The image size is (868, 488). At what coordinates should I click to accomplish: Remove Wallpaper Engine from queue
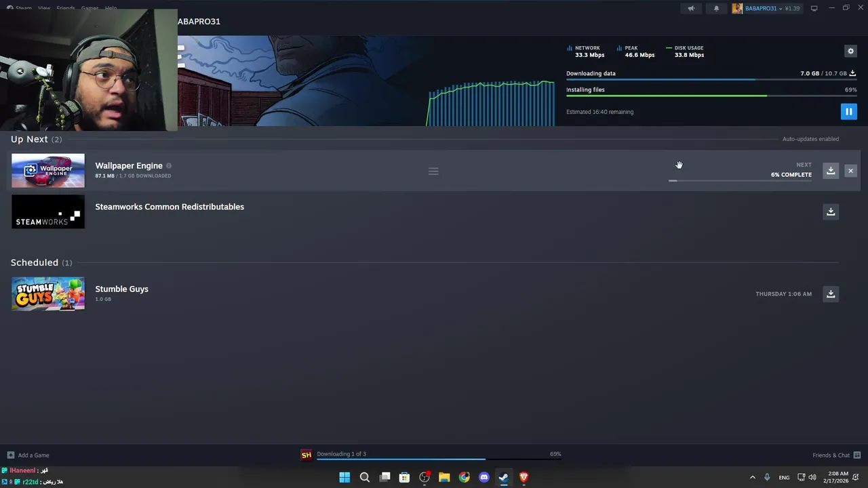pos(850,171)
